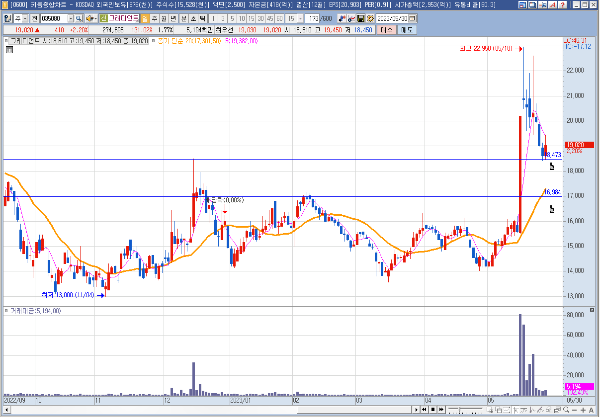Toggle the moving average legend box

[x=153, y=40]
